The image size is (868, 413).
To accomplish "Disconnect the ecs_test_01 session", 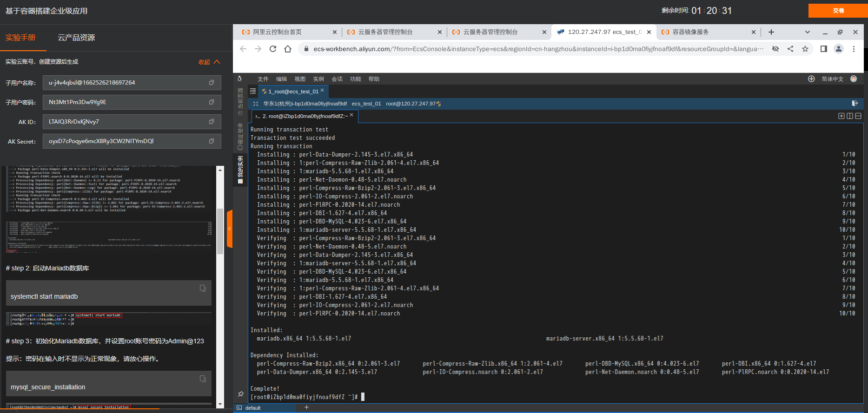I will pos(855,103).
